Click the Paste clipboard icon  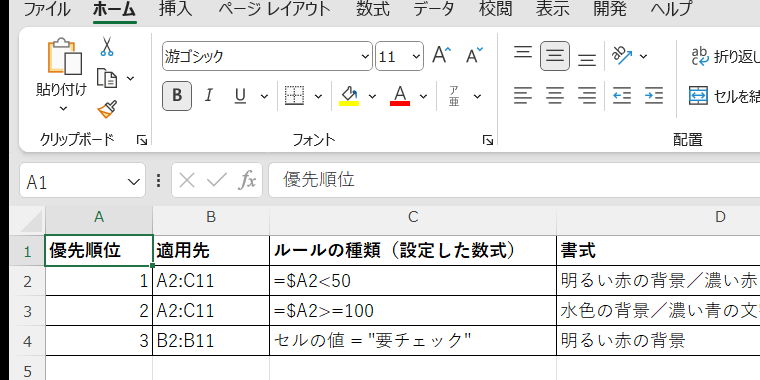point(64,57)
